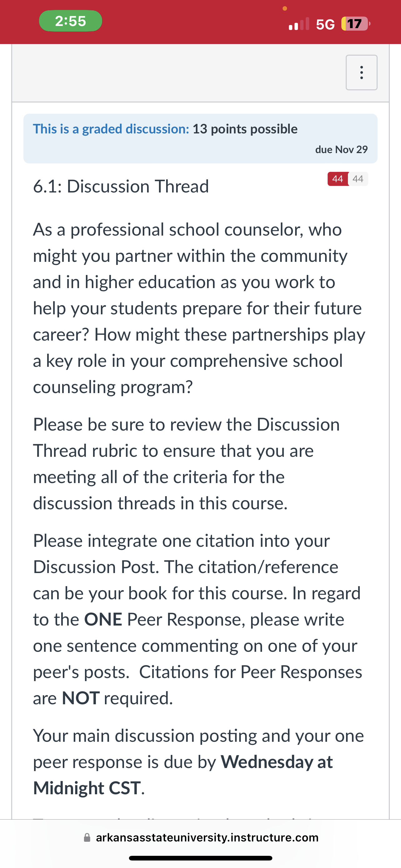The image size is (401, 868).
Task: Open the three-dot discussion options menu
Action: tap(361, 72)
